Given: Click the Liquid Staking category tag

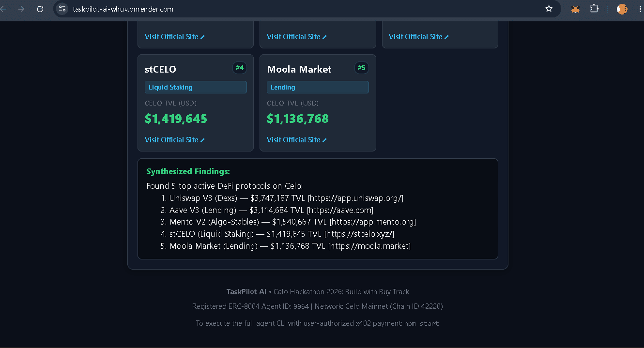Looking at the screenshot, I should click(x=196, y=87).
